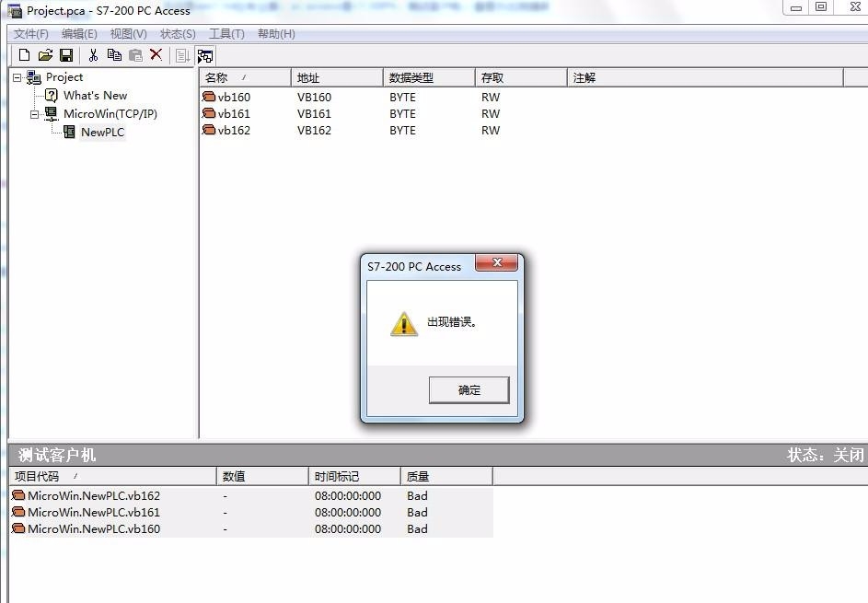Click the 状态: 关闭 status label

(x=826, y=455)
